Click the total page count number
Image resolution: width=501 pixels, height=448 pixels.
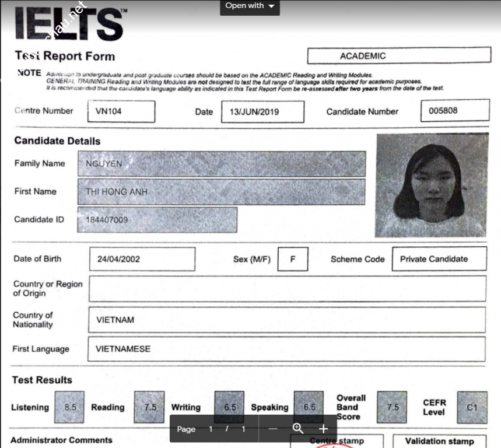point(244,429)
